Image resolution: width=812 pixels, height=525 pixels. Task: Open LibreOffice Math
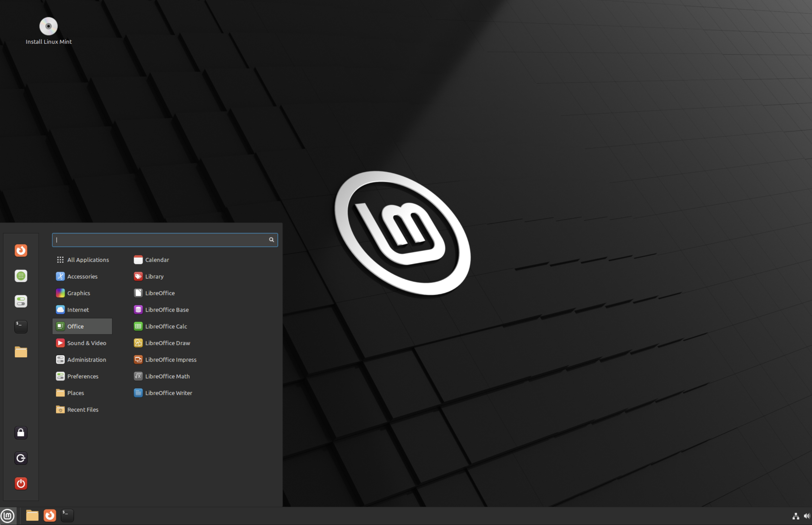[x=168, y=376]
